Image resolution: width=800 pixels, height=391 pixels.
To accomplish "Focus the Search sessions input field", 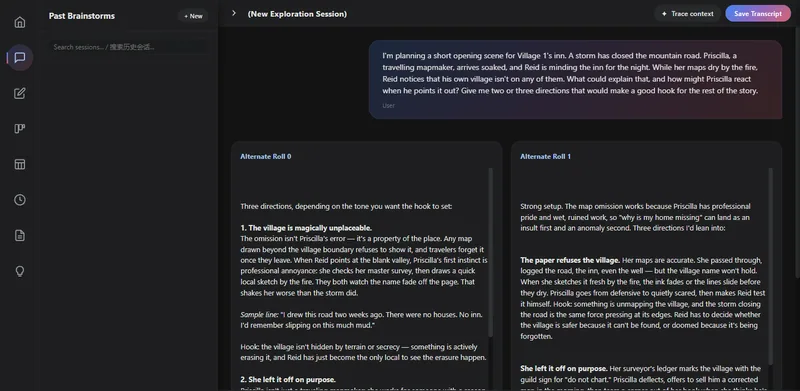I will 129,47.
